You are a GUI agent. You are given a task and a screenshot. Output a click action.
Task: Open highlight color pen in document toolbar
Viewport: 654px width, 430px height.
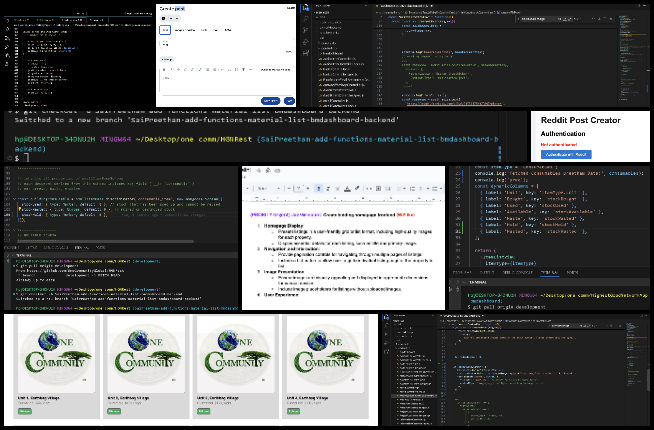click(x=357, y=189)
